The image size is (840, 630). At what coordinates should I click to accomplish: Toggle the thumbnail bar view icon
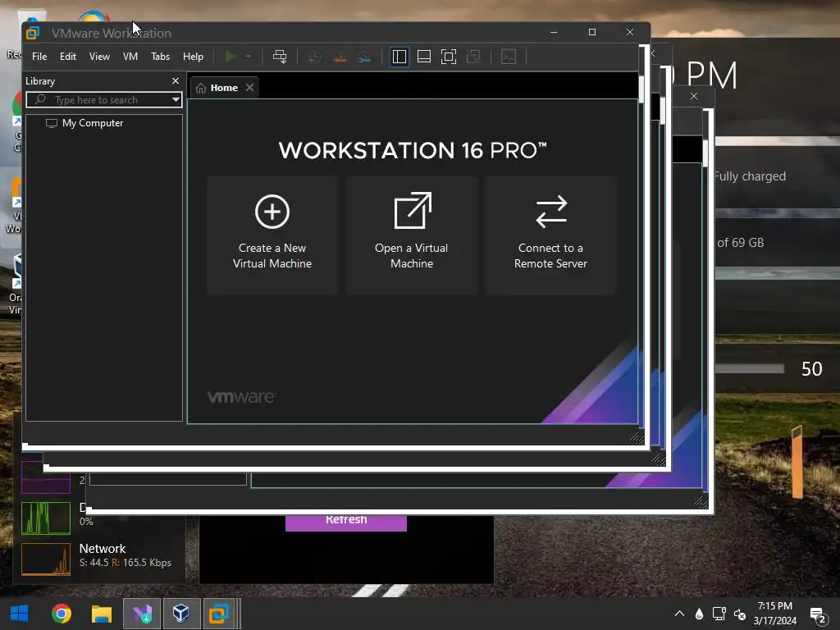(x=424, y=57)
